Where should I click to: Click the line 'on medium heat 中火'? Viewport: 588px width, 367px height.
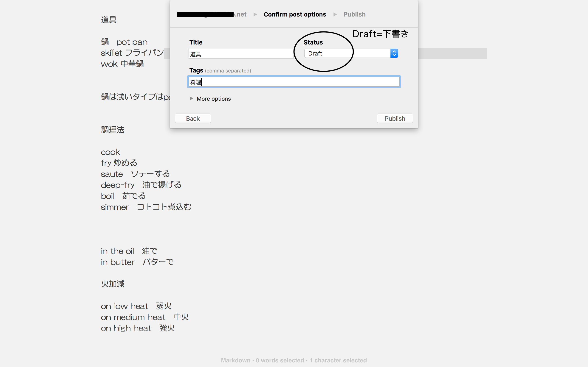(144, 317)
